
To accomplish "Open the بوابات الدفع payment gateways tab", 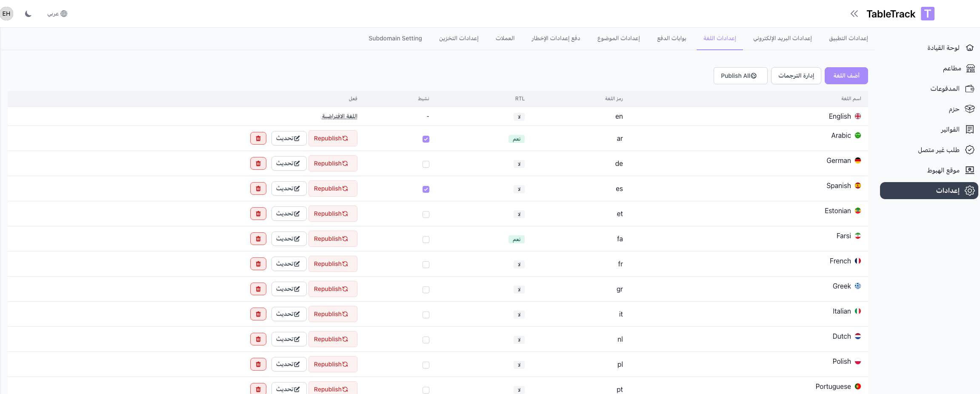I will point(671,38).
